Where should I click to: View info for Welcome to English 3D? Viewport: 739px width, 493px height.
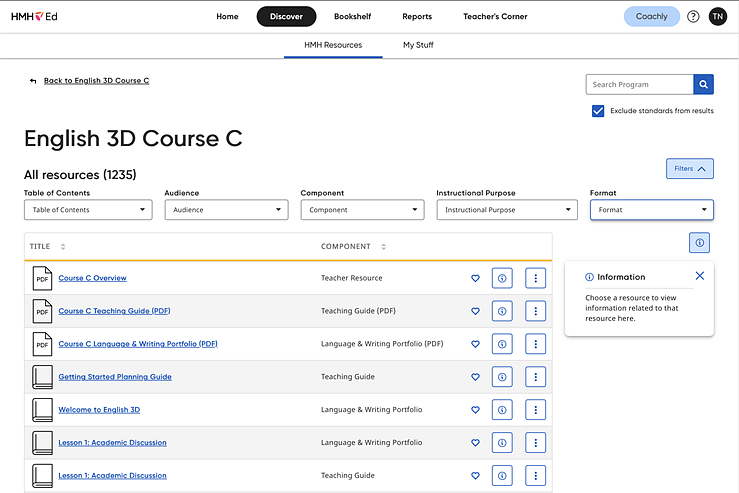pyautogui.click(x=502, y=410)
